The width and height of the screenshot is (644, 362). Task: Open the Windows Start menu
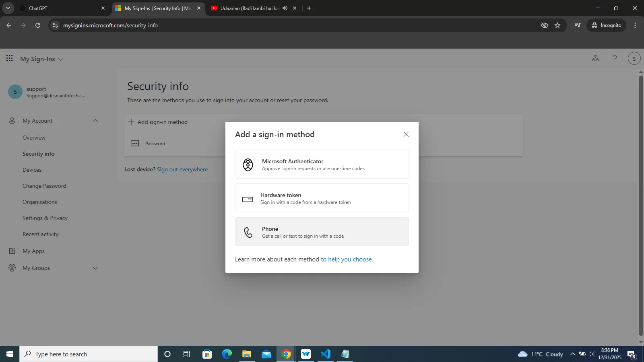click(x=10, y=354)
